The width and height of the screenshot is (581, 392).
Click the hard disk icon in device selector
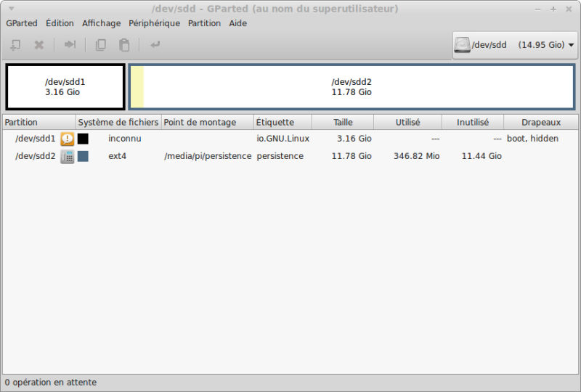[x=462, y=45]
